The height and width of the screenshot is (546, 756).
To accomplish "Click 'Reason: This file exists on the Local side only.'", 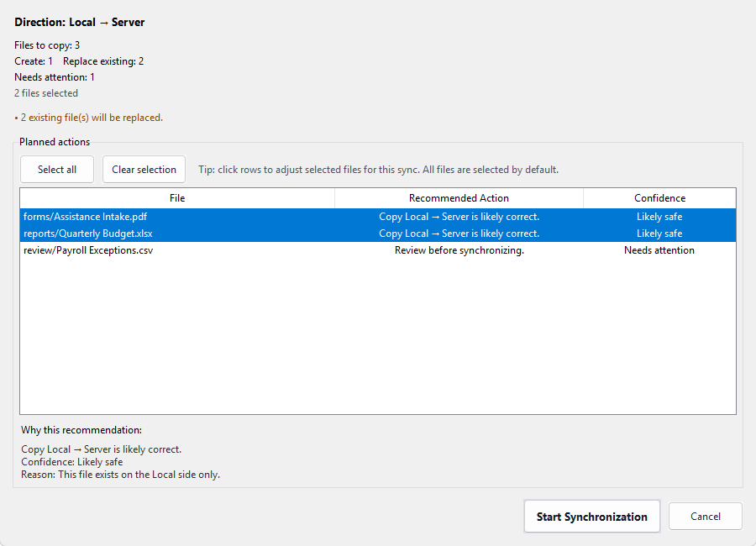I will click(120, 475).
